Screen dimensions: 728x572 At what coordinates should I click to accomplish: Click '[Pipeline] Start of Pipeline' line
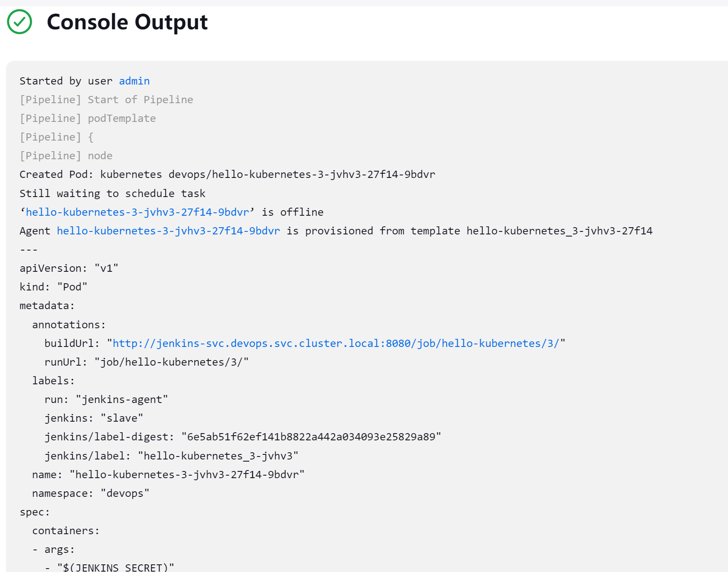[x=107, y=100]
